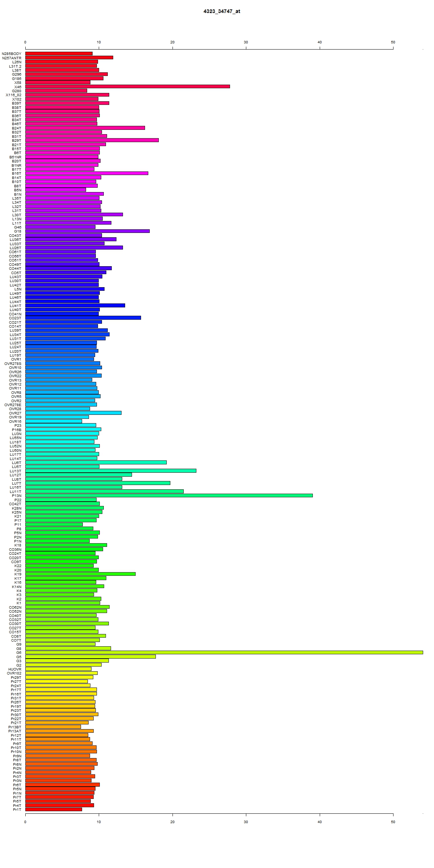434x868 pixels.
Task: Click the N257ANTR row label
Action: click(12, 58)
